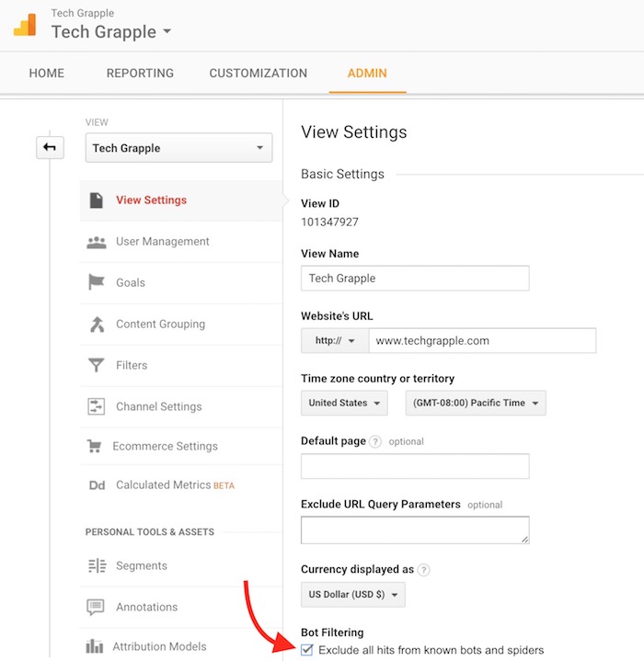644x661 pixels.
Task: Open Content Grouping settings
Action: 160,325
